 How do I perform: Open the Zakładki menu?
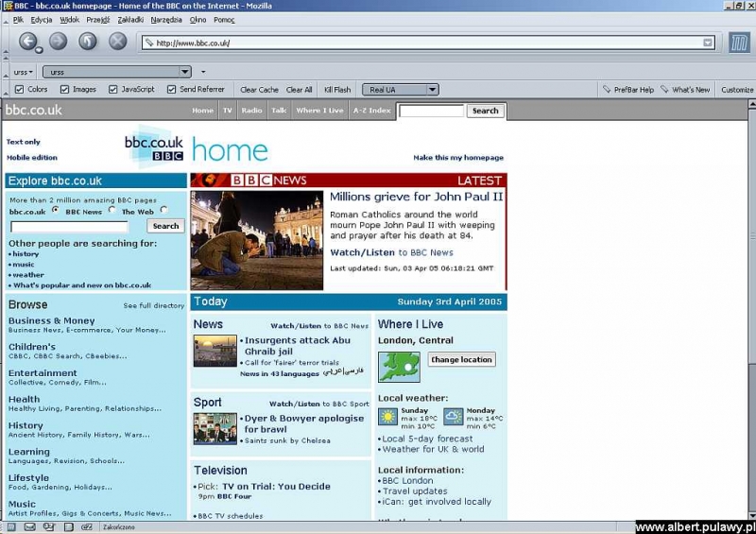(x=130, y=20)
